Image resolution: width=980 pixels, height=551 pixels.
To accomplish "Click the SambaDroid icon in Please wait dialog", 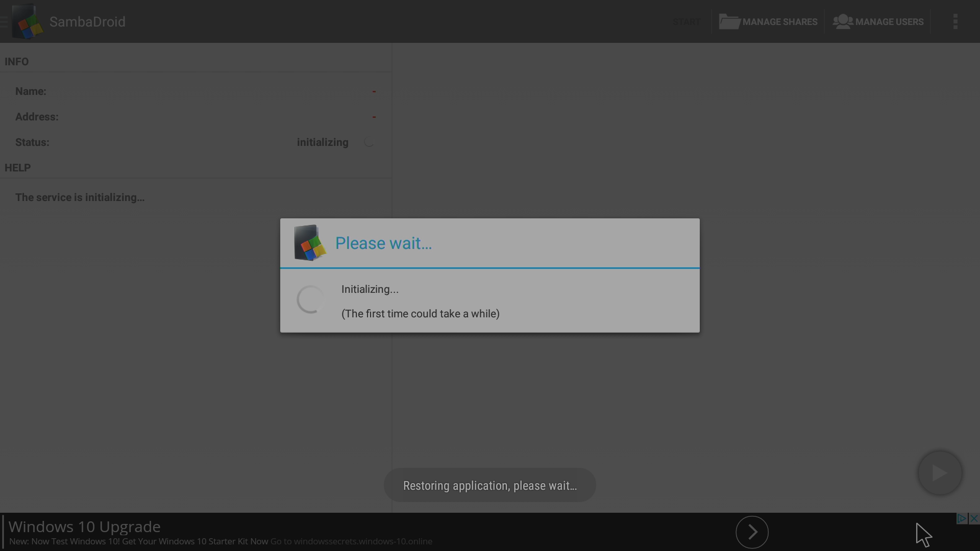I will (310, 243).
